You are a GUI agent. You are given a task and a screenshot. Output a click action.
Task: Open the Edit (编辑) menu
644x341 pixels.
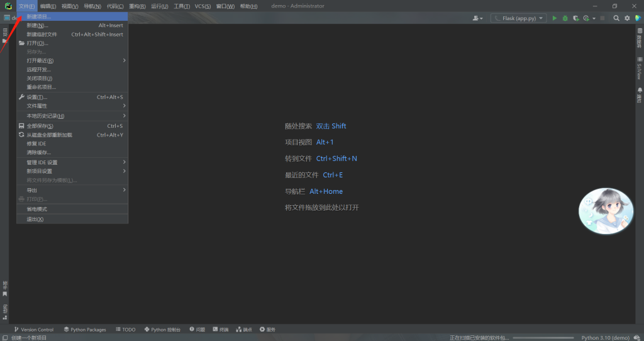[48, 6]
